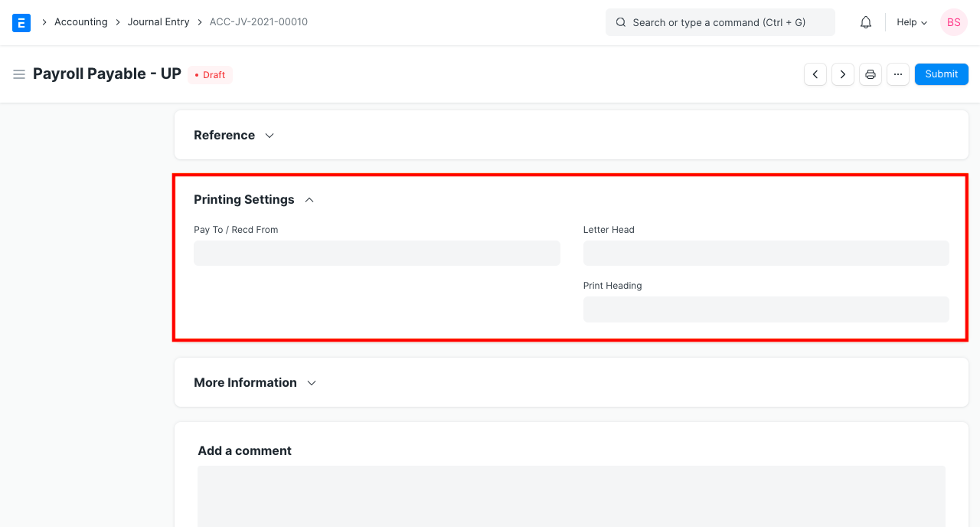The width and height of the screenshot is (980, 527).
Task: Navigate to the next document arrow
Action: [x=842, y=74]
